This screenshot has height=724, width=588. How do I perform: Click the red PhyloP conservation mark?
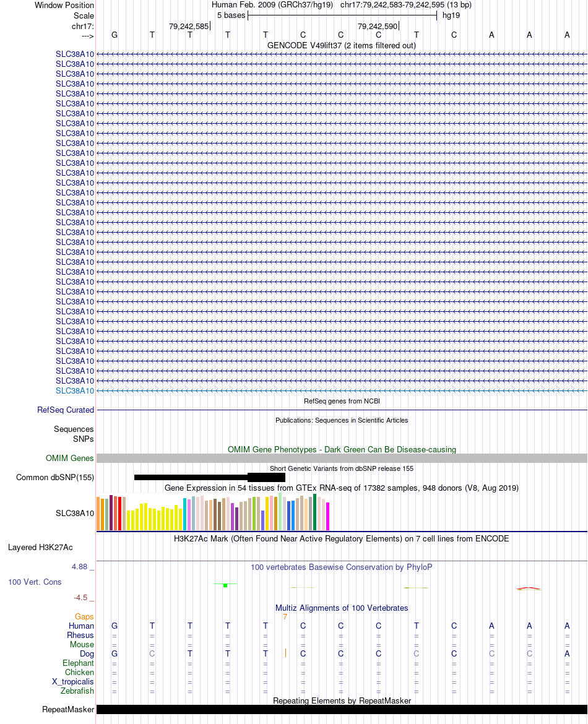pos(529,588)
